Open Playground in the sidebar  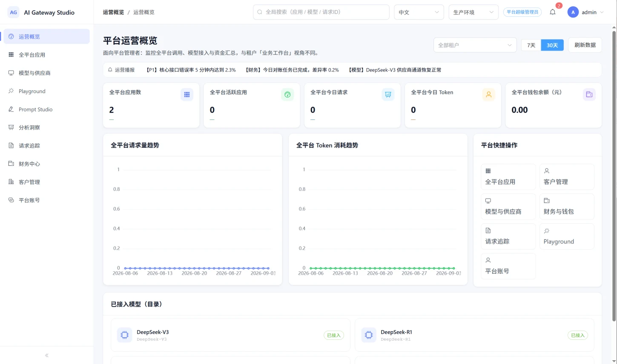pyautogui.click(x=47, y=91)
